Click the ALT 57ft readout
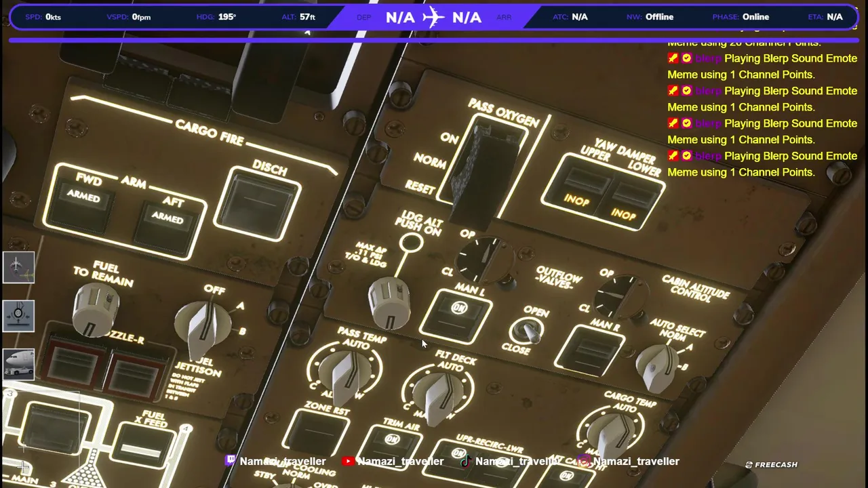 298,17
